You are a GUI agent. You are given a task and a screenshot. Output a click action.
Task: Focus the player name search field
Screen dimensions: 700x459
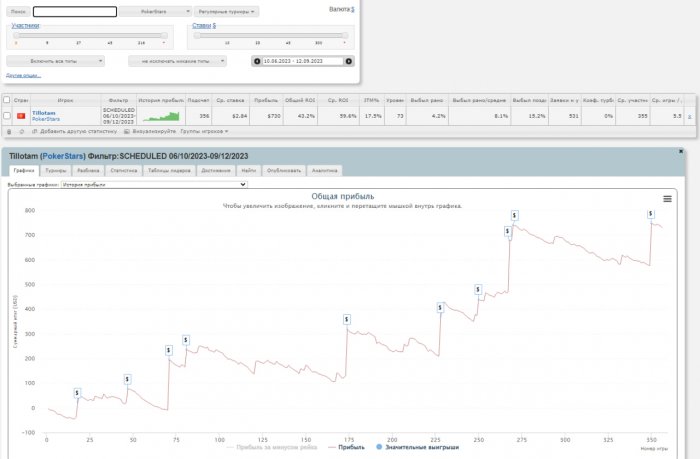coord(75,12)
